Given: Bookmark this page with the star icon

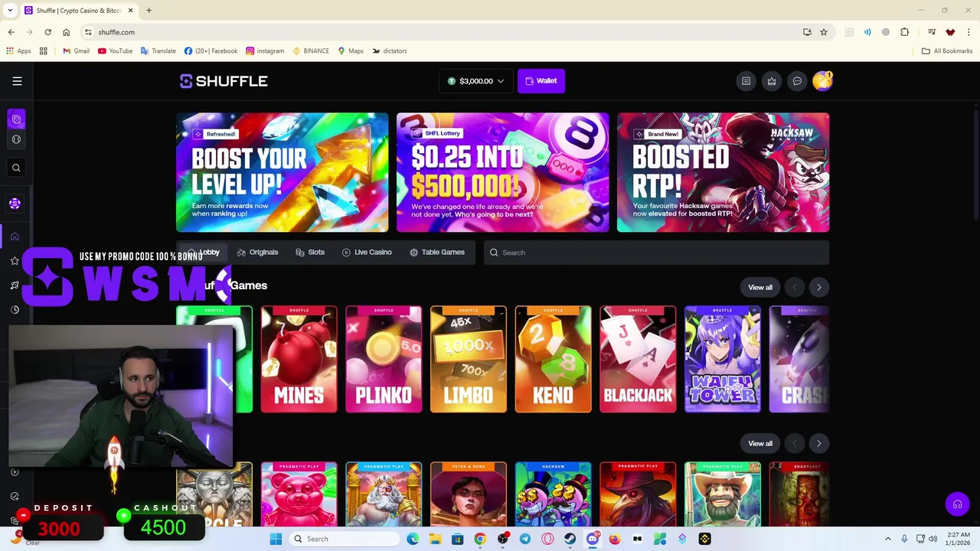Looking at the screenshot, I should 824,32.
